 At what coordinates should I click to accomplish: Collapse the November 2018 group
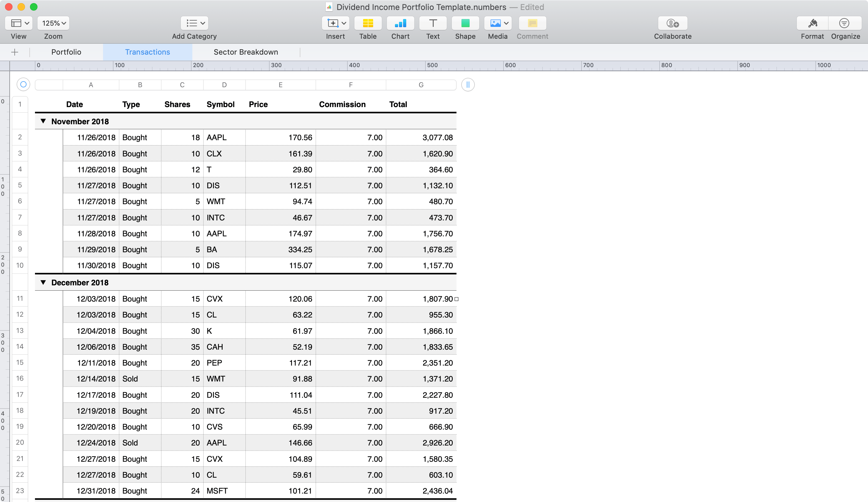click(x=43, y=121)
